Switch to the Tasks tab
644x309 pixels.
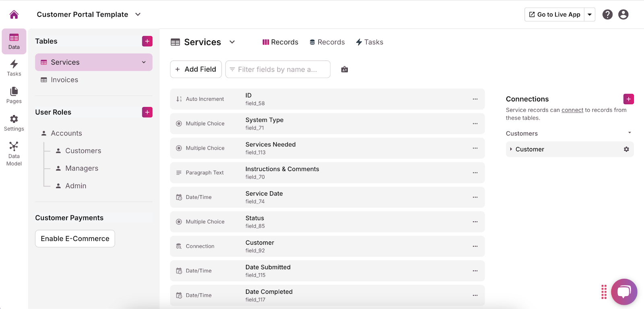[369, 42]
